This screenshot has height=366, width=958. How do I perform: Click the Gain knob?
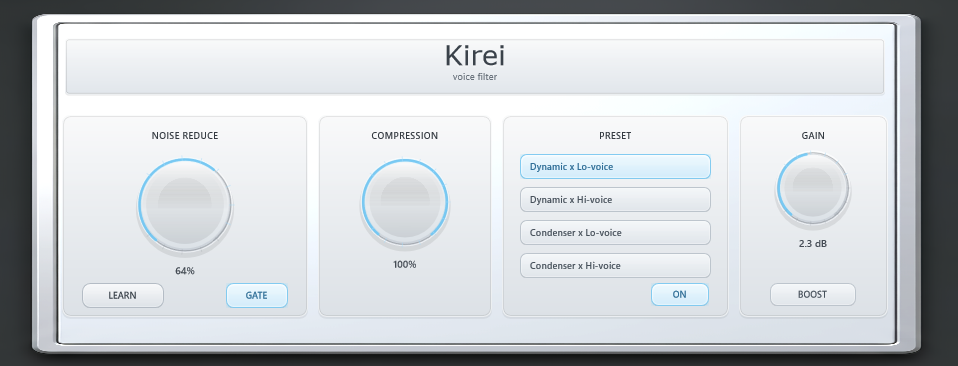click(x=813, y=188)
